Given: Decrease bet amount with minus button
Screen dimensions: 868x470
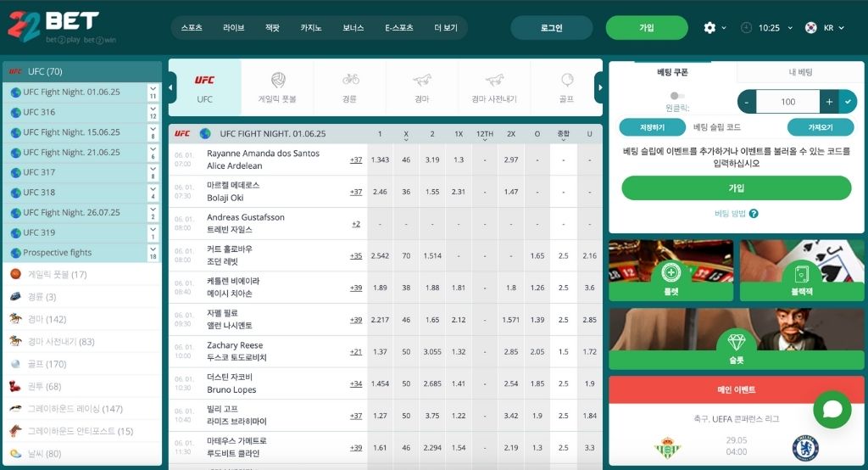Looking at the screenshot, I should point(747,102).
